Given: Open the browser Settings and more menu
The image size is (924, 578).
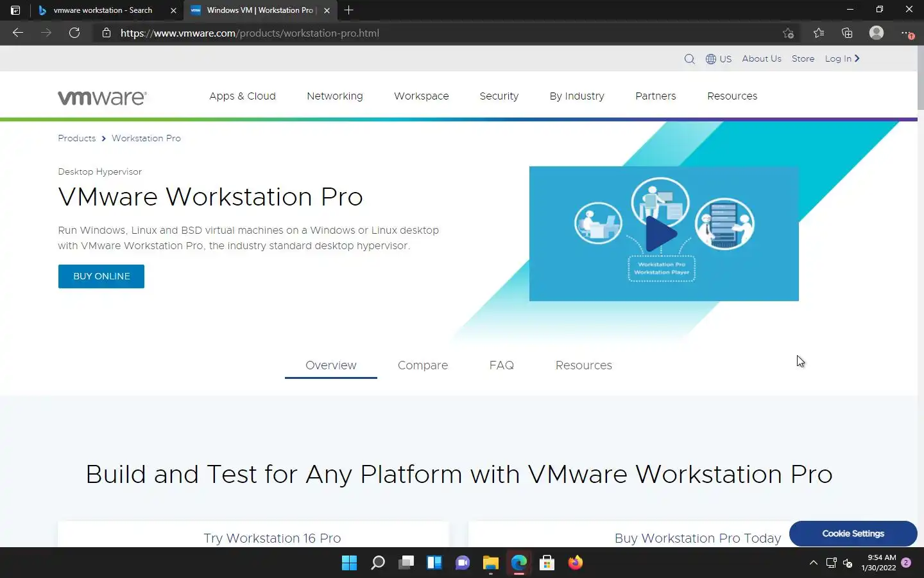Looking at the screenshot, I should (x=906, y=33).
